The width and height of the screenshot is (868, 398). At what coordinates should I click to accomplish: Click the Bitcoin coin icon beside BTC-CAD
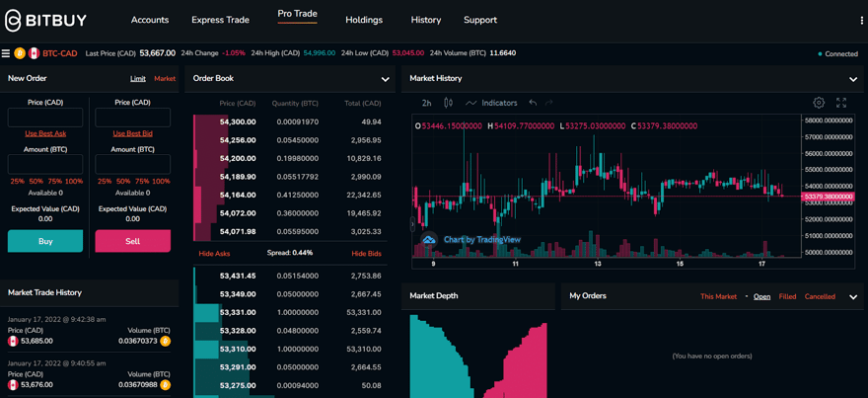pos(20,53)
